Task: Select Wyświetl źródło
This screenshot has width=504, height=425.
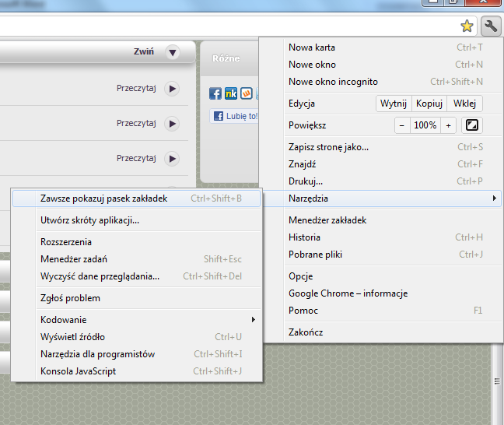Action: click(136, 337)
